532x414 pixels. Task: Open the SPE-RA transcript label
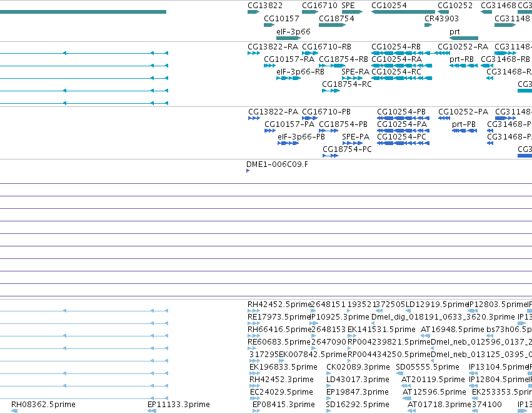coord(355,71)
